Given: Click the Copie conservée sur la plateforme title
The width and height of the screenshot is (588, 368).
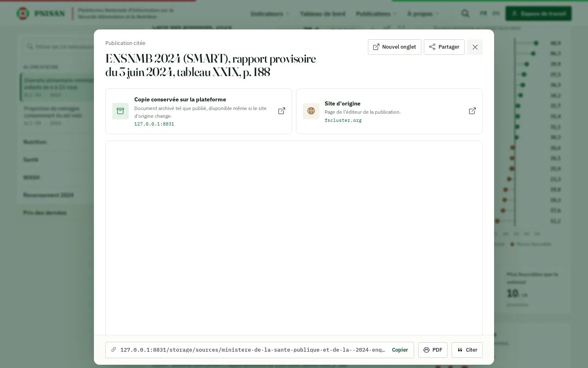Looking at the screenshot, I should click(180, 99).
